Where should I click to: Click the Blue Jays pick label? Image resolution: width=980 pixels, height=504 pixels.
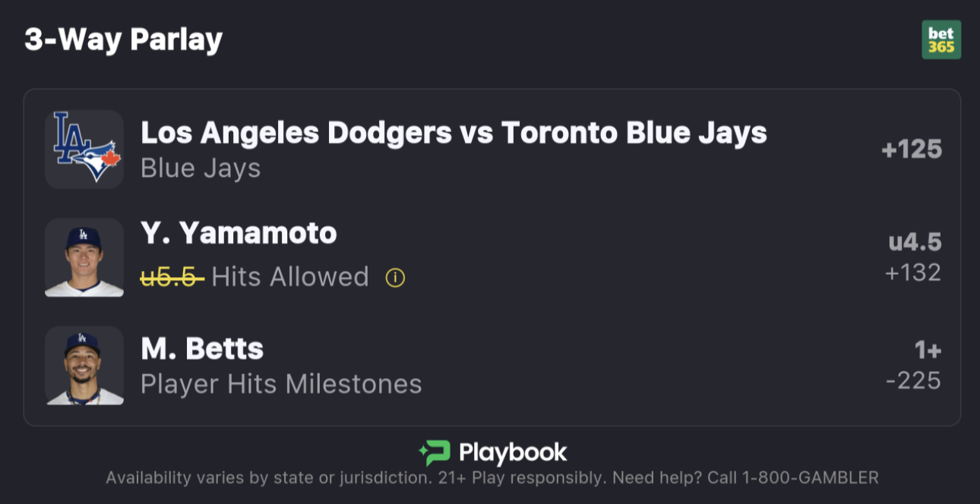click(x=201, y=168)
